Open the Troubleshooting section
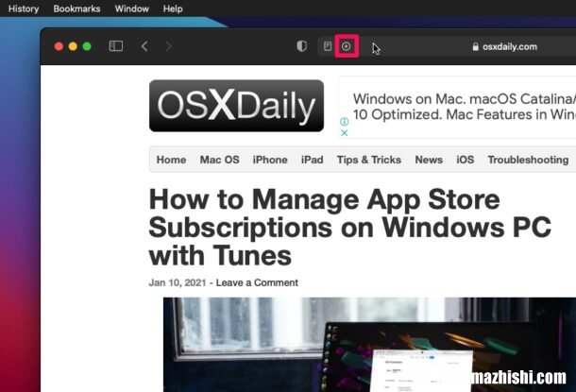Viewport: 576px width, 392px height. point(528,160)
